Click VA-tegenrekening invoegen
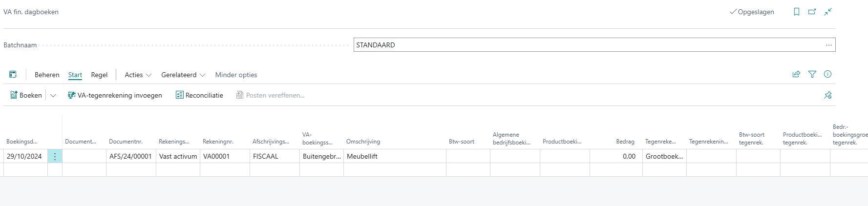The height and width of the screenshot is (206, 868). coord(115,95)
